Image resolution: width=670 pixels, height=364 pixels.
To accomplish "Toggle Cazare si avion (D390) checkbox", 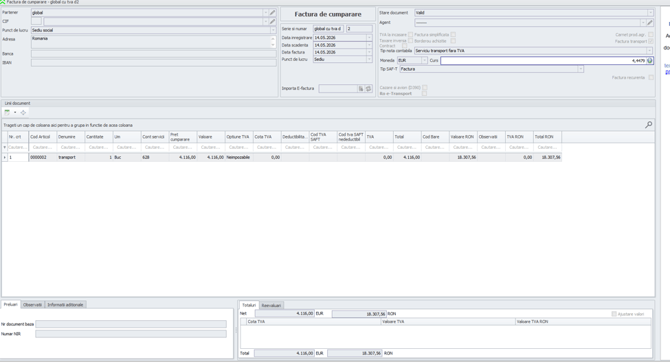I will [425, 88].
